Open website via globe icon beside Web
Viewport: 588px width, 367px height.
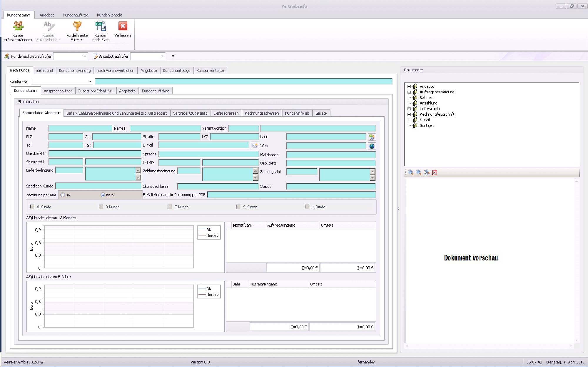tap(372, 146)
